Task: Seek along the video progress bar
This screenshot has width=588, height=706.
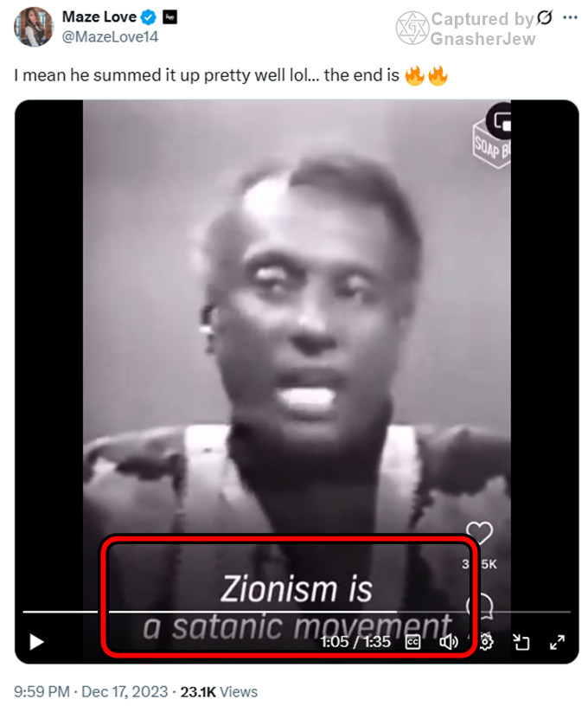Action: (297, 612)
